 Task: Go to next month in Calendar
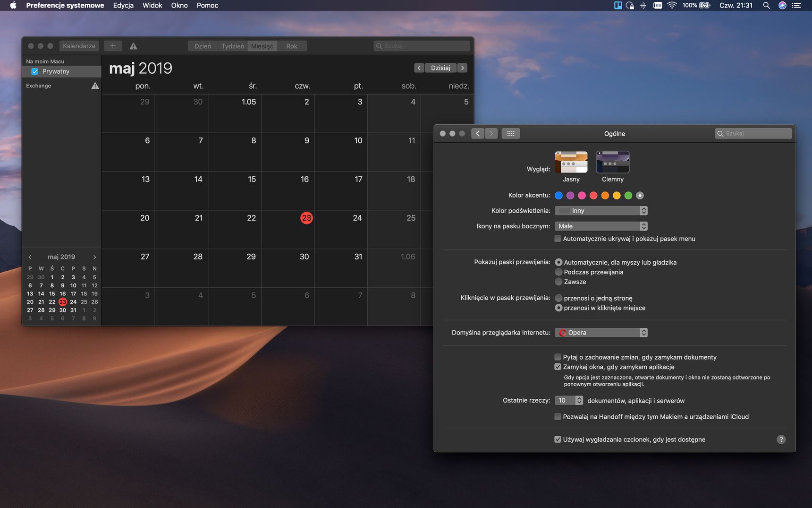point(463,68)
